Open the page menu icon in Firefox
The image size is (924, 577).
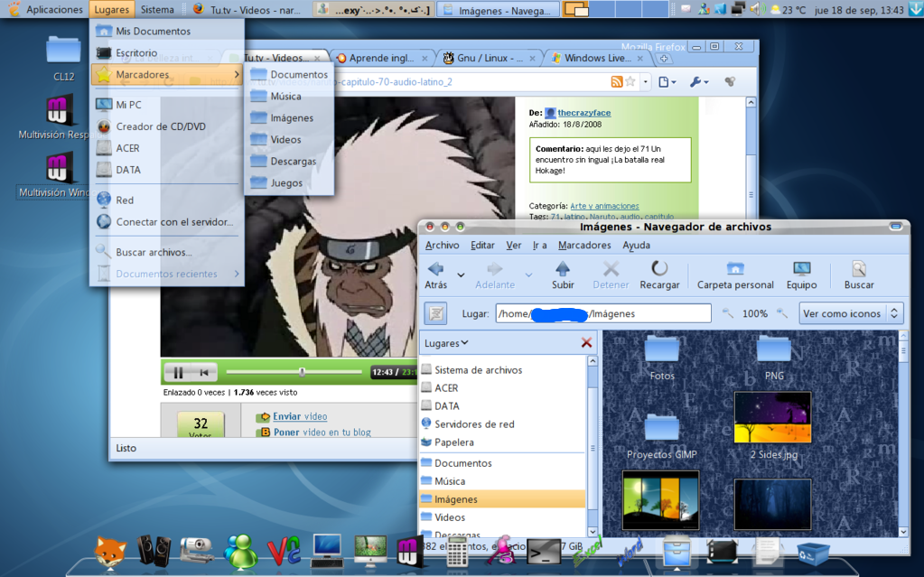click(x=667, y=82)
